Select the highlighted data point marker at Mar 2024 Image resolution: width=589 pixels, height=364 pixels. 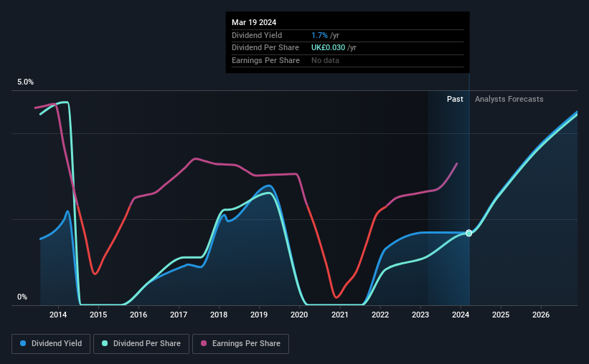(x=468, y=233)
